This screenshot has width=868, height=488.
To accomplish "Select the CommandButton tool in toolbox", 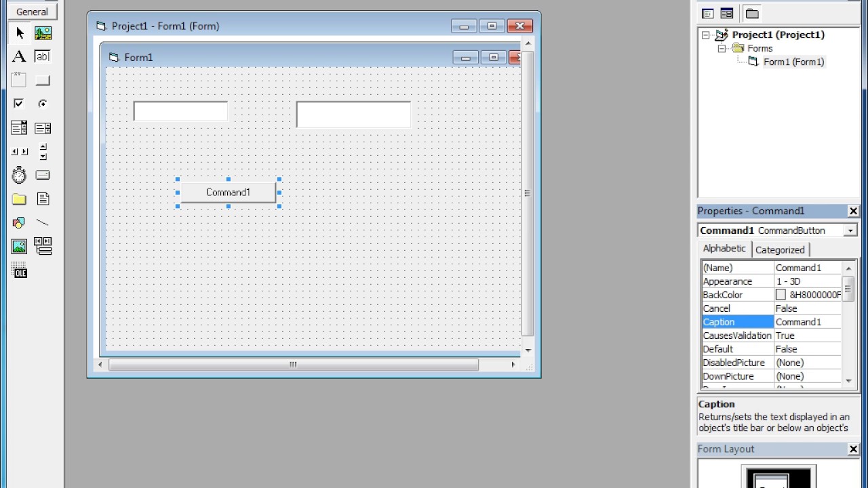I will [x=43, y=80].
